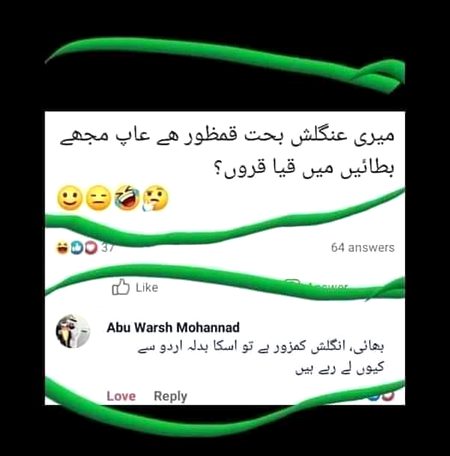View the reaction count 37

coord(107,248)
